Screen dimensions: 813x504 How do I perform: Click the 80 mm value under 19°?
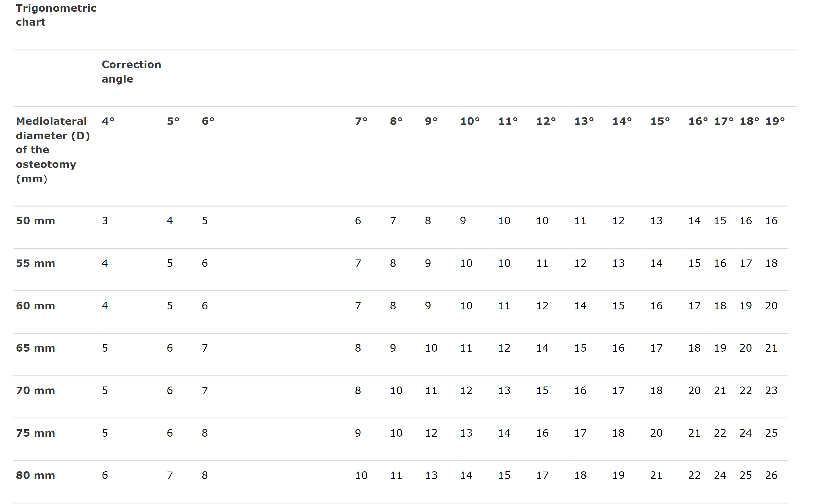tap(771, 475)
